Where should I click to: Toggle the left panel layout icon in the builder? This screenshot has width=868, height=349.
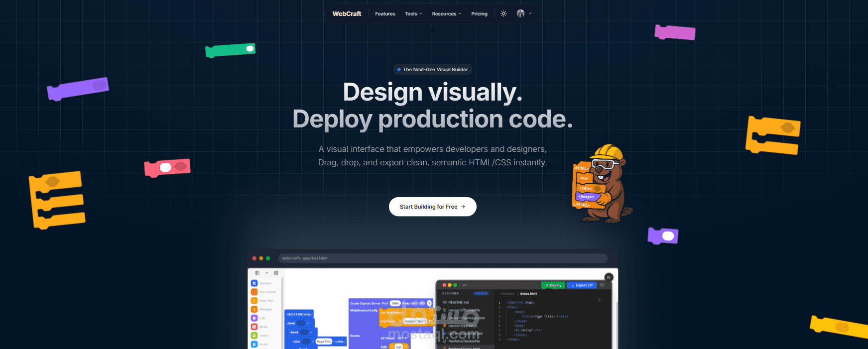point(257,273)
